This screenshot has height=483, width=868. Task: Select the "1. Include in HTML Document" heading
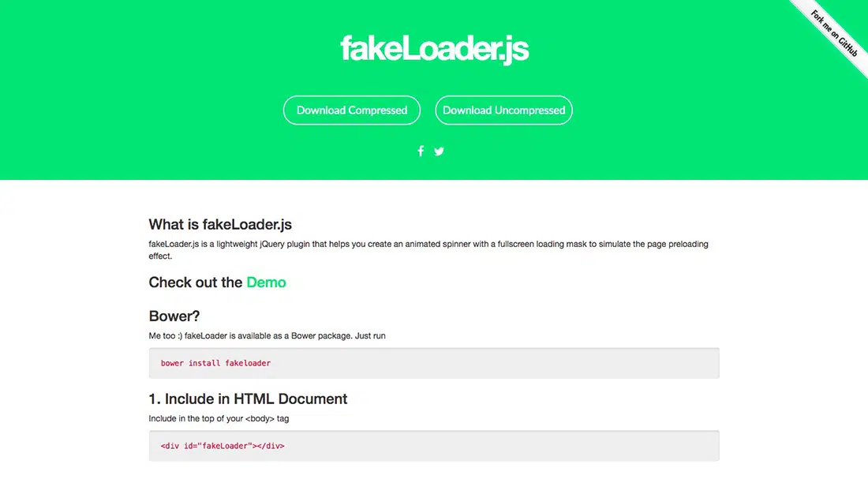tap(248, 399)
